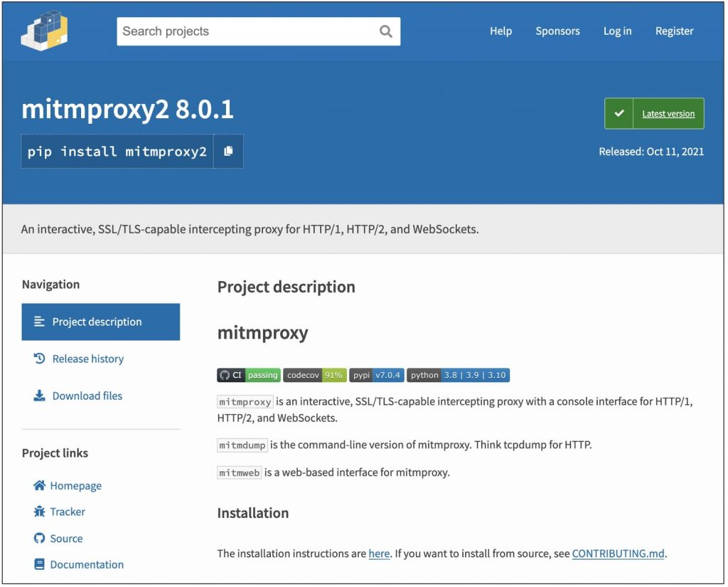Open the Sponsors page
Image resolution: width=728 pixels, height=587 pixels.
coord(557,31)
